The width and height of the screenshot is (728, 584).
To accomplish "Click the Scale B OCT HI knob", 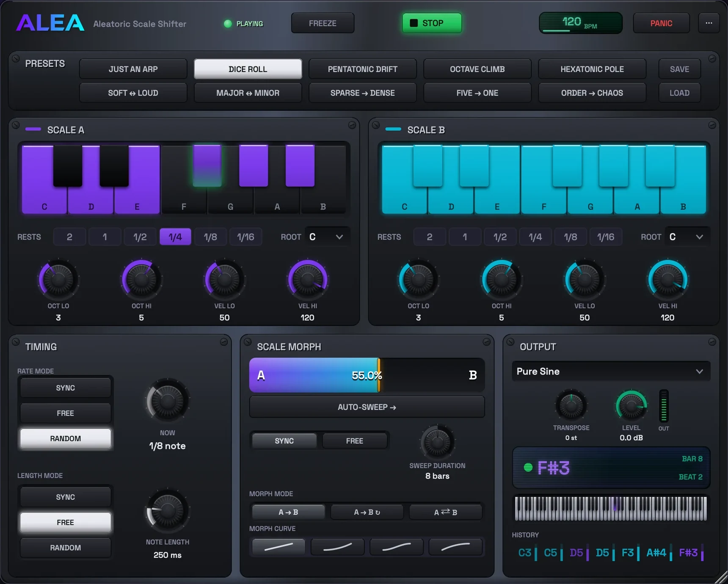I will coord(502,279).
